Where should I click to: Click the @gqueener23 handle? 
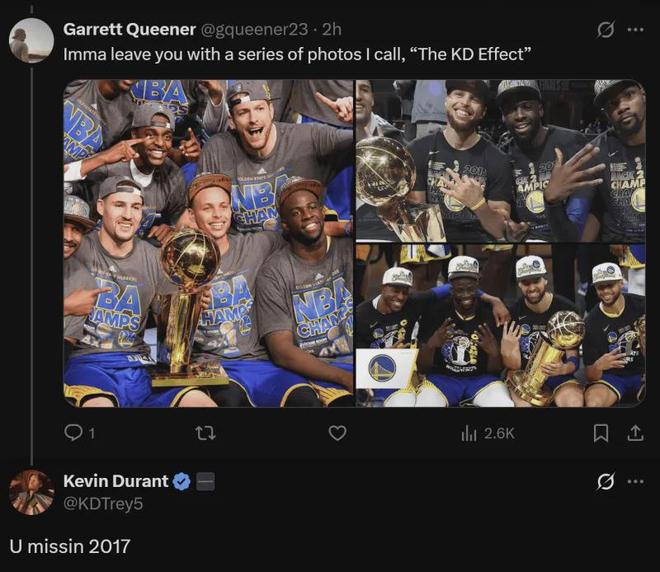tap(254, 29)
